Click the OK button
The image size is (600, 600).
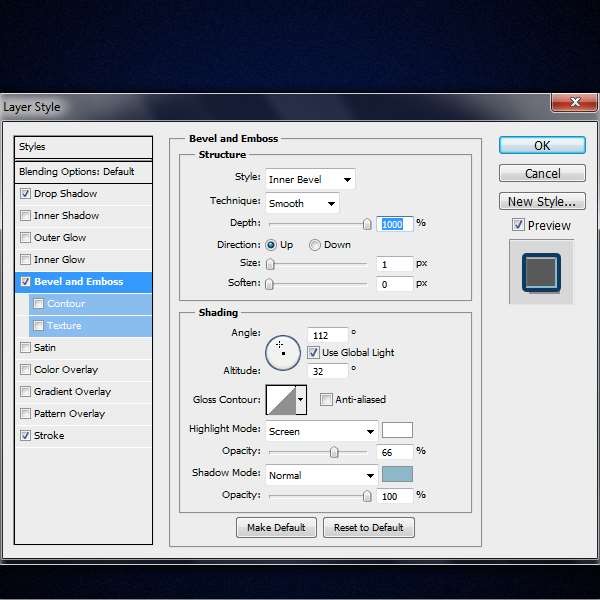pyautogui.click(x=542, y=146)
